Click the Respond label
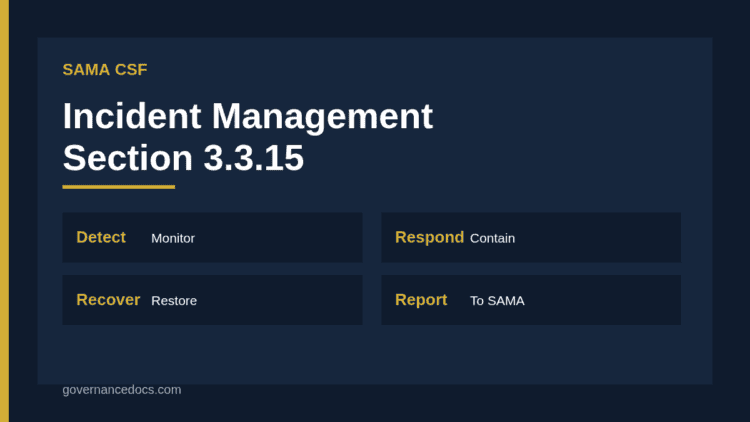Image resolution: width=750 pixels, height=422 pixels. tap(430, 237)
